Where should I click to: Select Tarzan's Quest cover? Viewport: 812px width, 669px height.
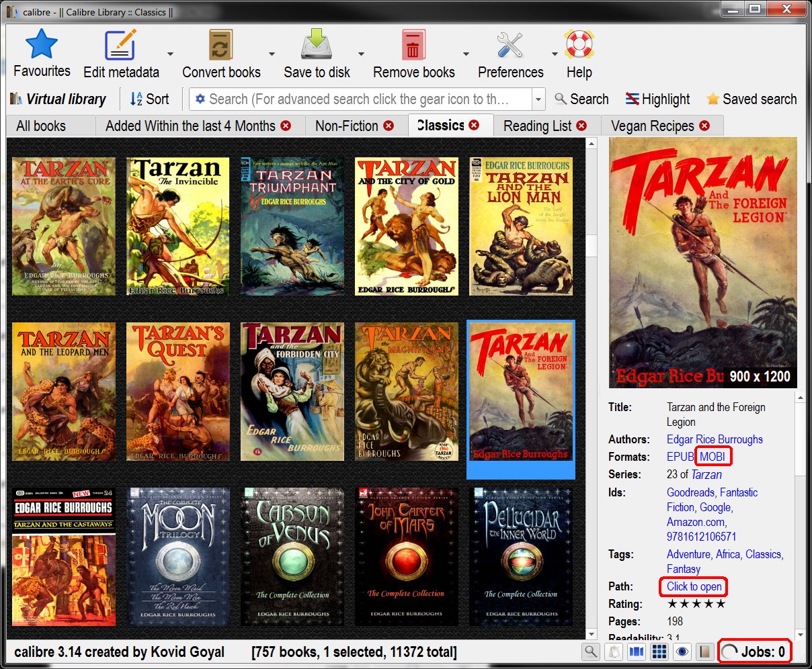click(178, 392)
